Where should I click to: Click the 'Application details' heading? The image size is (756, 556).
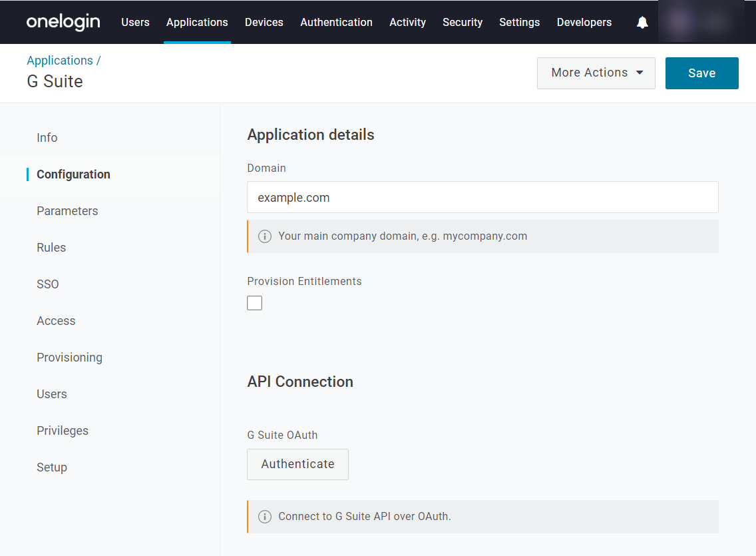coord(311,135)
